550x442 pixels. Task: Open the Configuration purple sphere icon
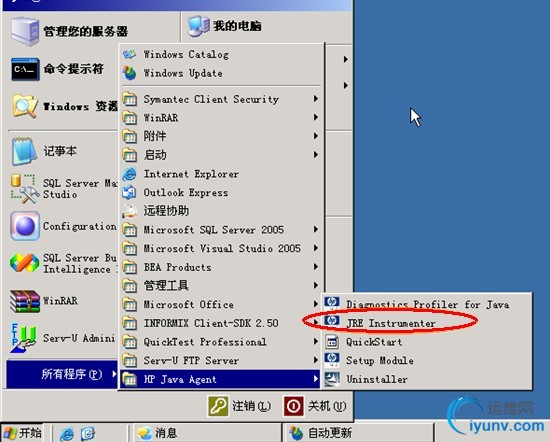coord(25,226)
